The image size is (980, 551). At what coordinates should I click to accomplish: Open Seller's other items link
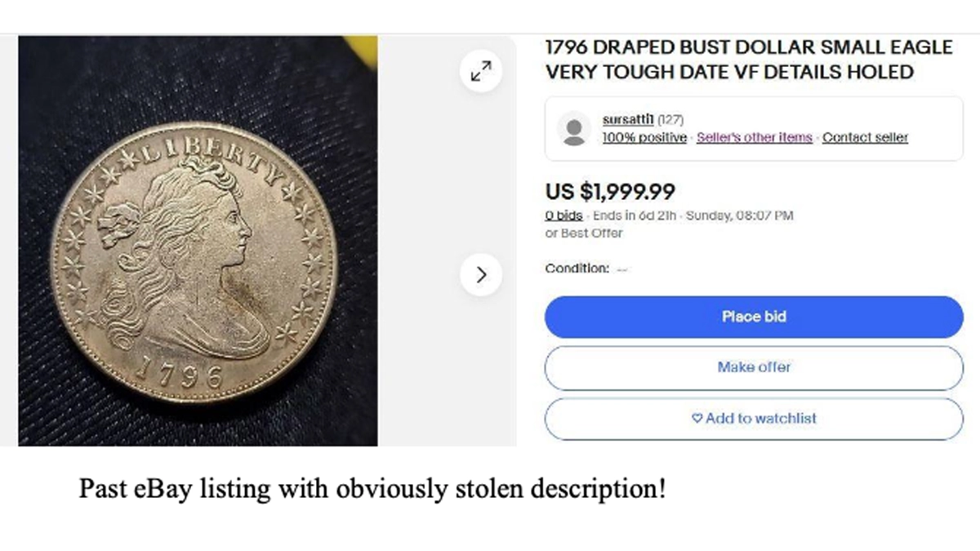(755, 137)
